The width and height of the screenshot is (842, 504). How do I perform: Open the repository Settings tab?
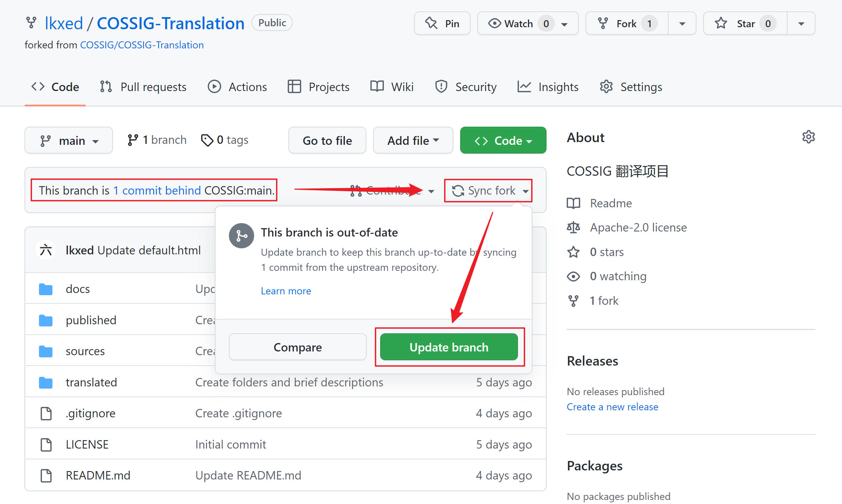click(x=630, y=87)
